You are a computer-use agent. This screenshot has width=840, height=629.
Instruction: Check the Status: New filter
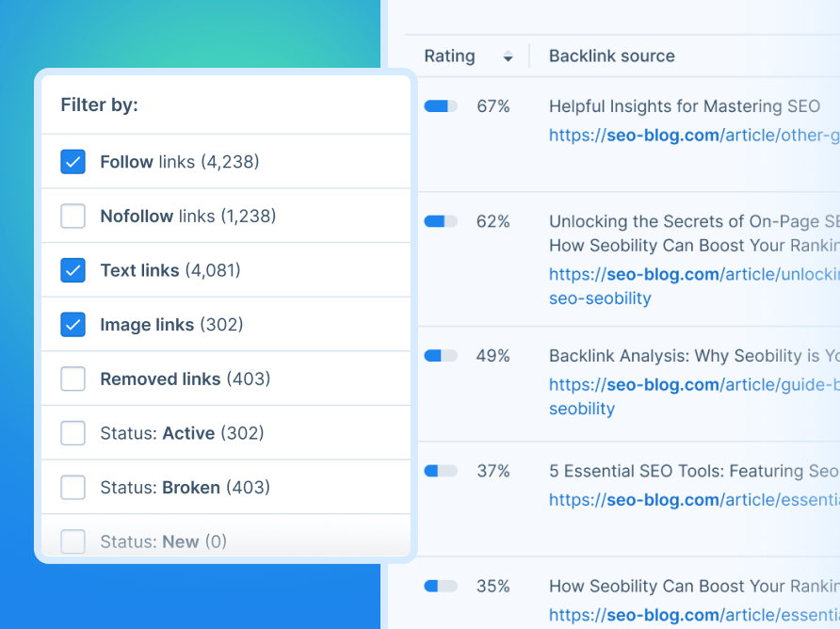coord(73,541)
